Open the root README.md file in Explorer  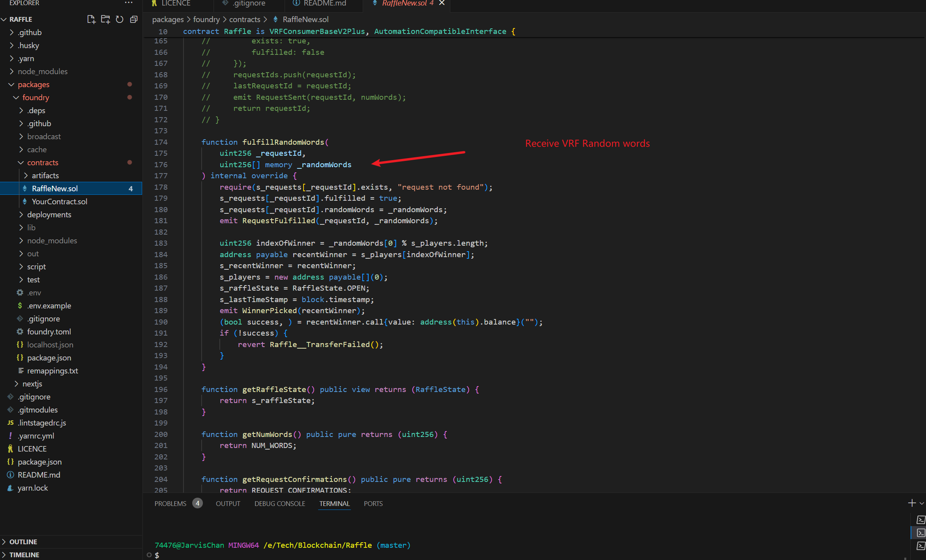pos(71,475)
